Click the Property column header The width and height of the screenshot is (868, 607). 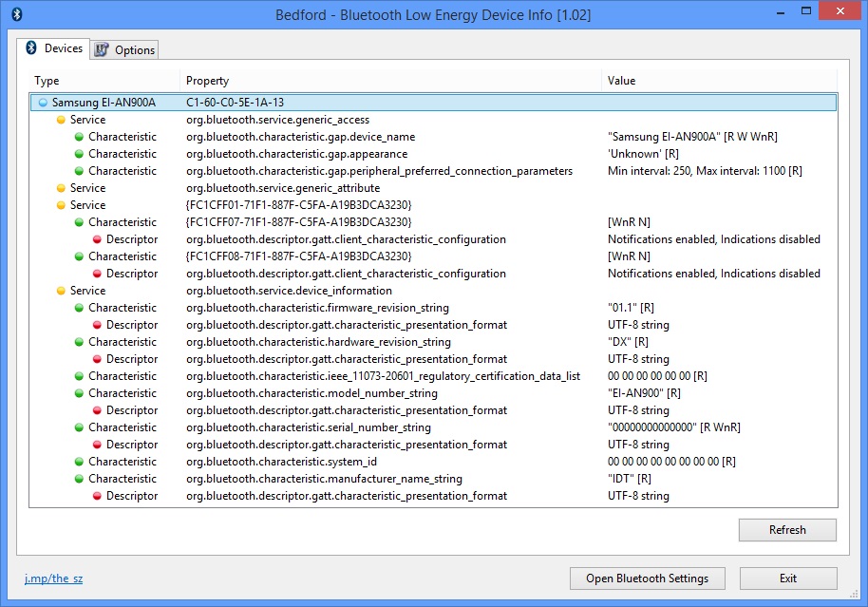click(x=207, y=81)
